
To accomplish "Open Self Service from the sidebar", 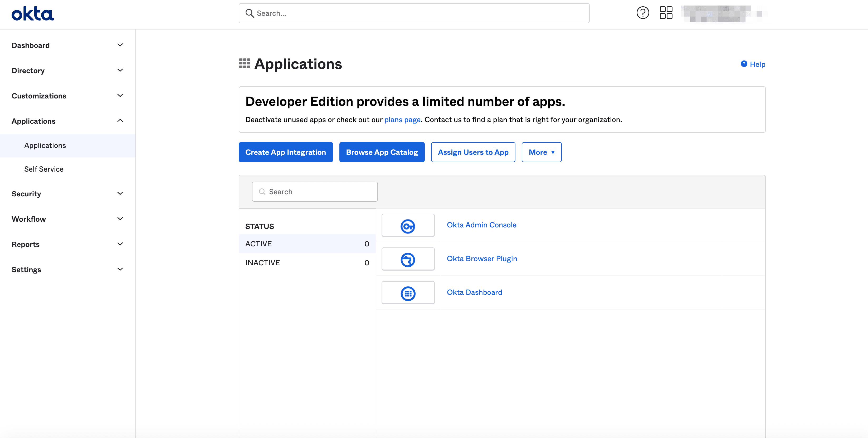I will pos(44,169).
